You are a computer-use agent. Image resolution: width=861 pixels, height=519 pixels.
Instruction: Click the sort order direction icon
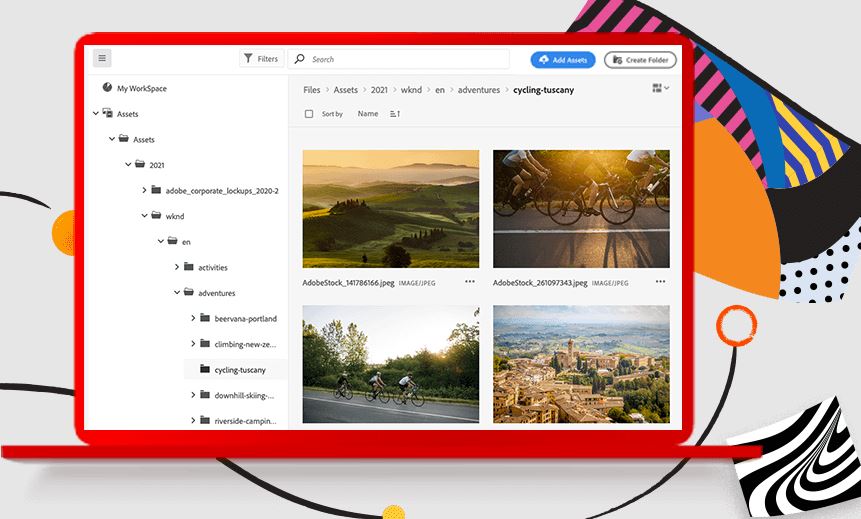point(395,114)
